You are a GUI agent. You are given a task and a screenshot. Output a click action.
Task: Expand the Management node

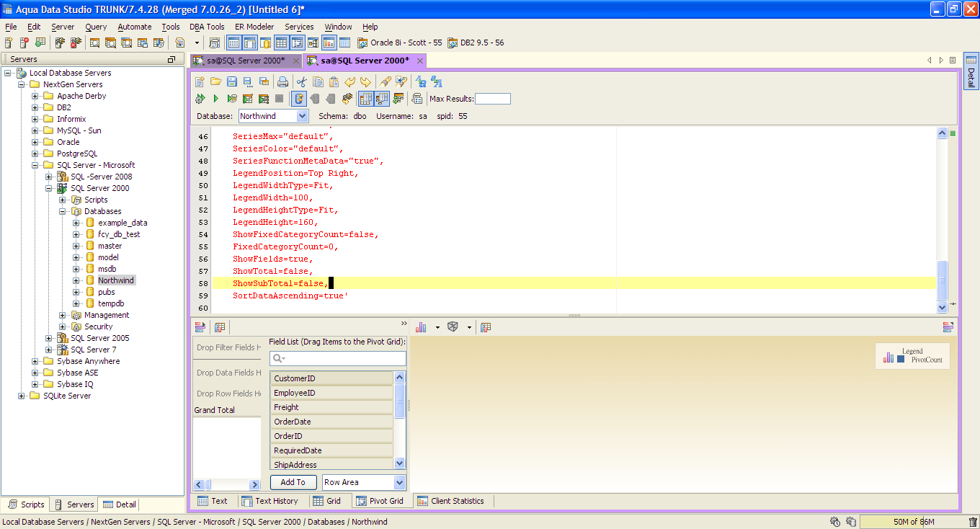tap(63, 315)
